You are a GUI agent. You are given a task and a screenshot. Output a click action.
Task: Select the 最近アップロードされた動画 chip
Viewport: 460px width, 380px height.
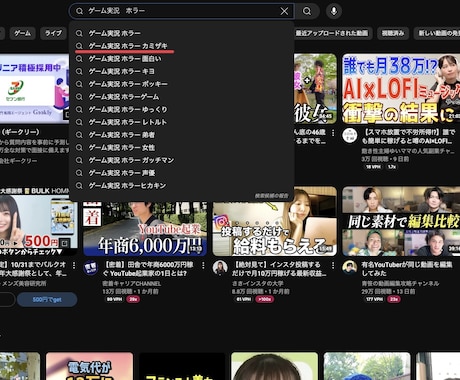pyautogui.click(x=332, y=33)
